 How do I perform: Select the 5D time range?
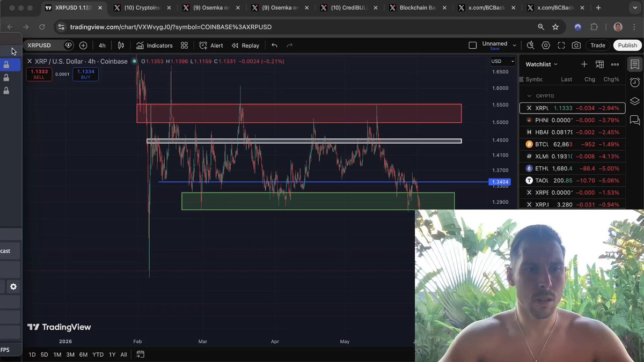pos(45,354)
